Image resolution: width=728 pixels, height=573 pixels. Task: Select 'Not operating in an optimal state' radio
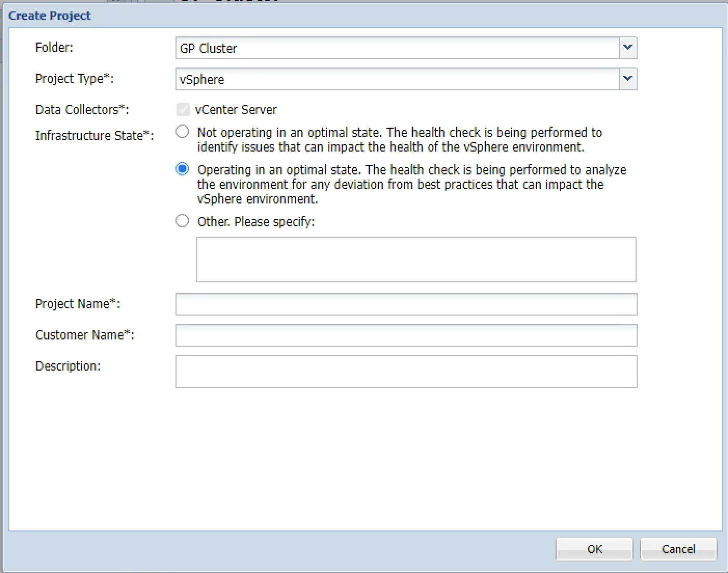point(182,131)
